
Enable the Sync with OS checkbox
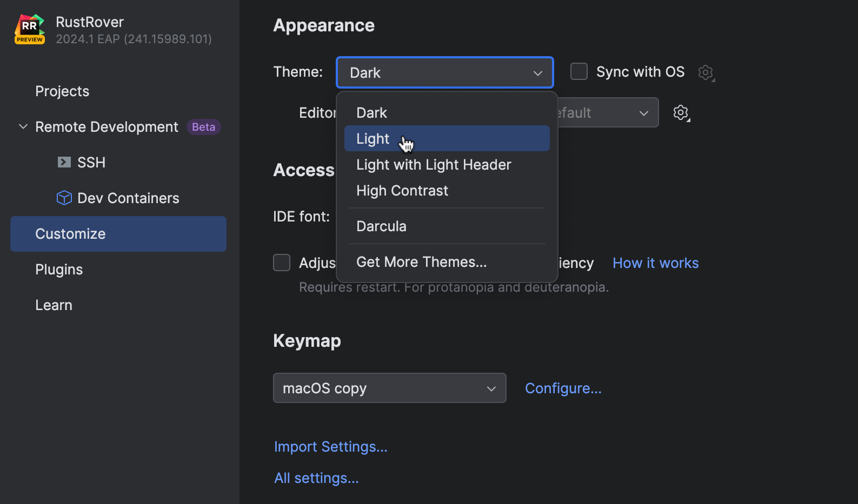point(579,72)
